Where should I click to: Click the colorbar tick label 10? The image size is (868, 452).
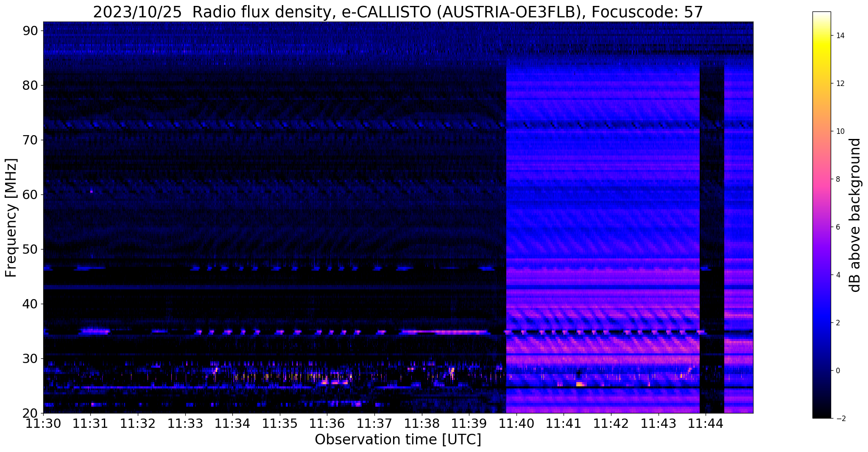(839, 131)
